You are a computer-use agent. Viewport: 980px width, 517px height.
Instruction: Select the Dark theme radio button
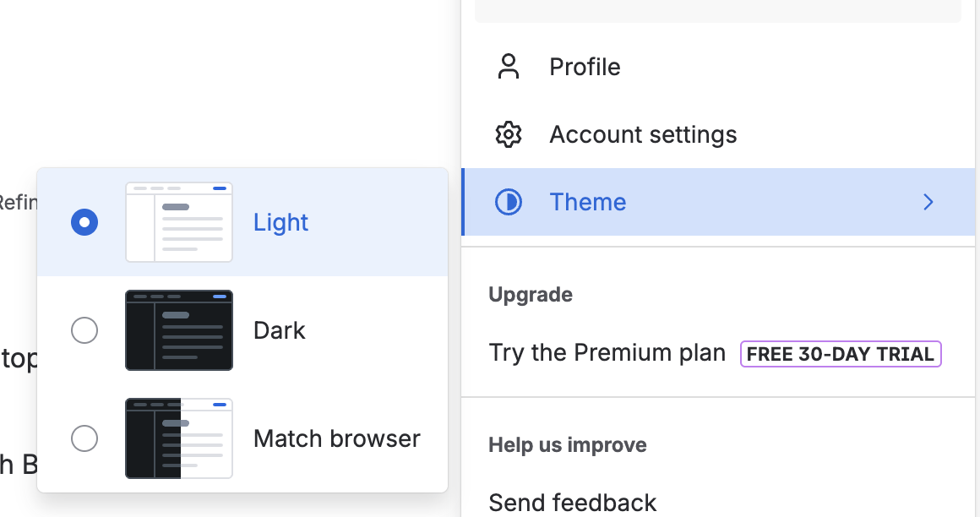(84, 330)
